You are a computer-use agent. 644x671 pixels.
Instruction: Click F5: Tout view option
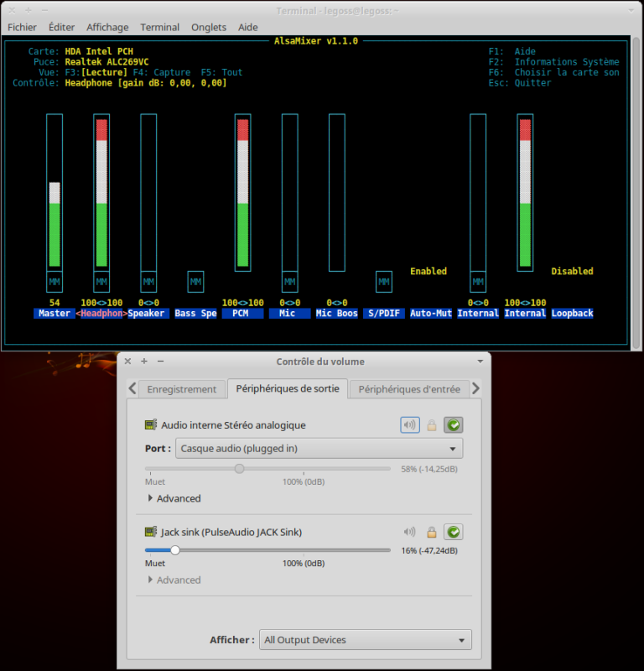(221, 72)
